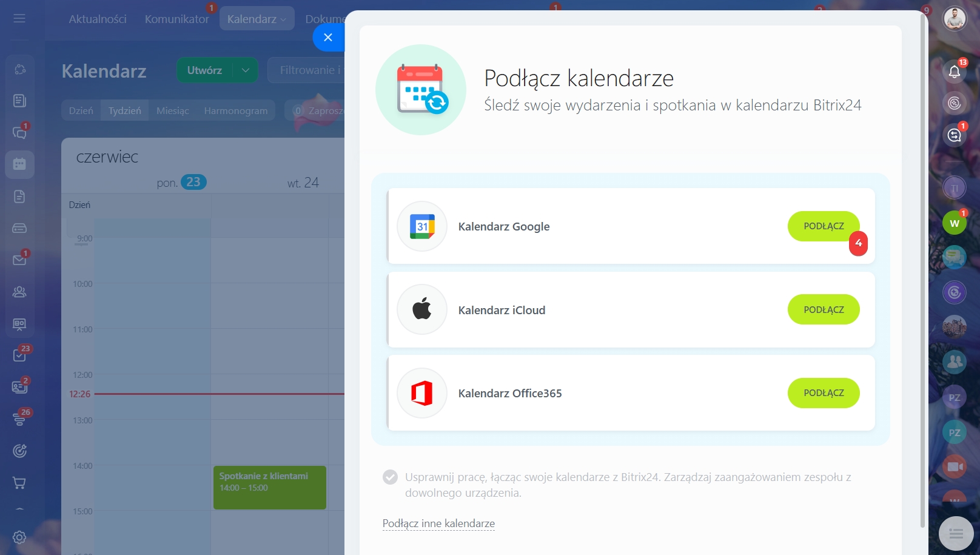Open user profile avatar

(955, 18)
